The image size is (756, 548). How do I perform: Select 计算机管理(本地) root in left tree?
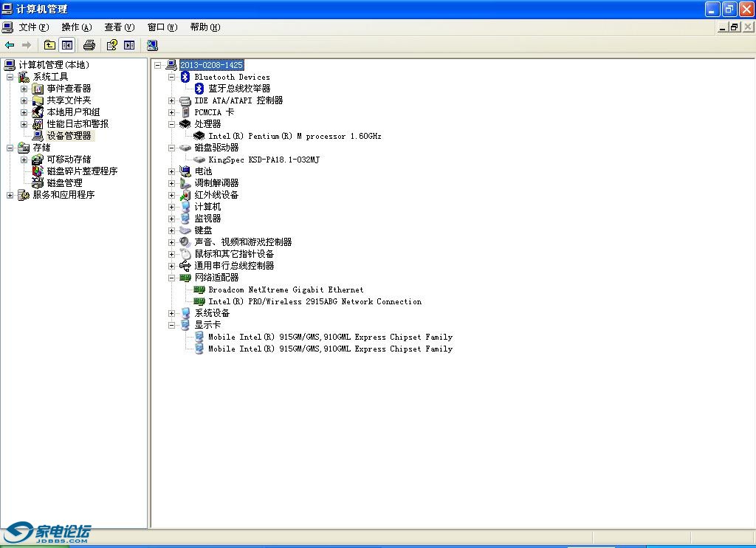pos(54,65)
